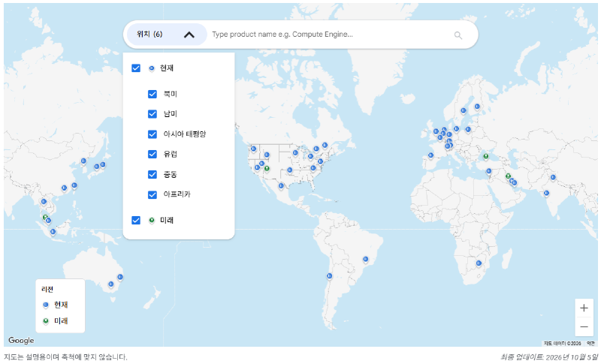This screenshot has width=601, height=364.
Task: Open the blue region marker in Brazil
Action: (x=366, y=260)
